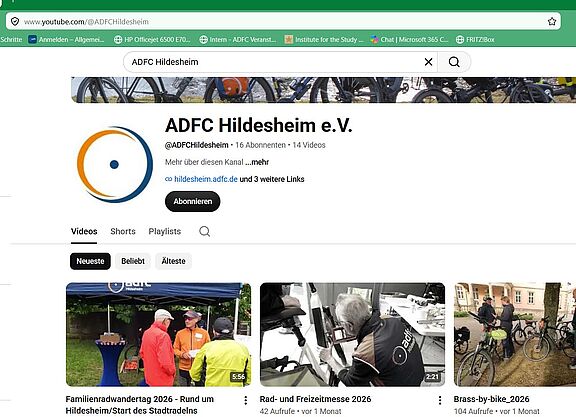This screenshot has width=576, height=417.
Task: Expand the 'und 3 weitere Links' list
Action: click(x=272, y=179)
